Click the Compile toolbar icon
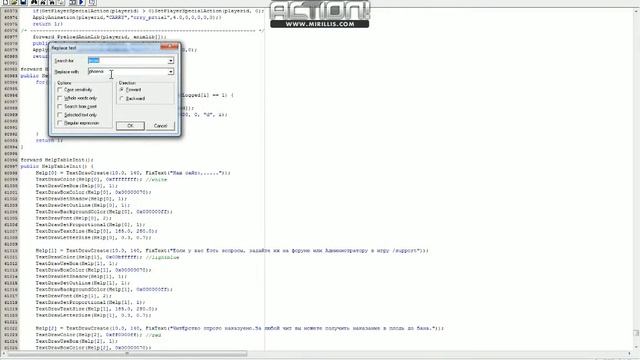This screenshot has width=640, height=360. [x=73, y=2]
